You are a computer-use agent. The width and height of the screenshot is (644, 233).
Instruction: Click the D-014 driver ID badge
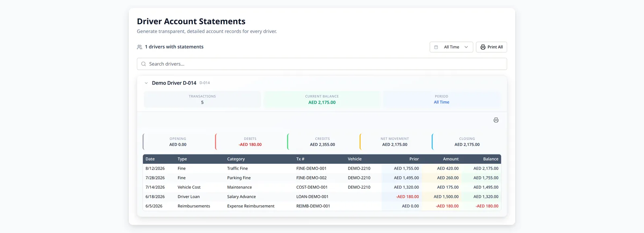(x=204, y=83)
